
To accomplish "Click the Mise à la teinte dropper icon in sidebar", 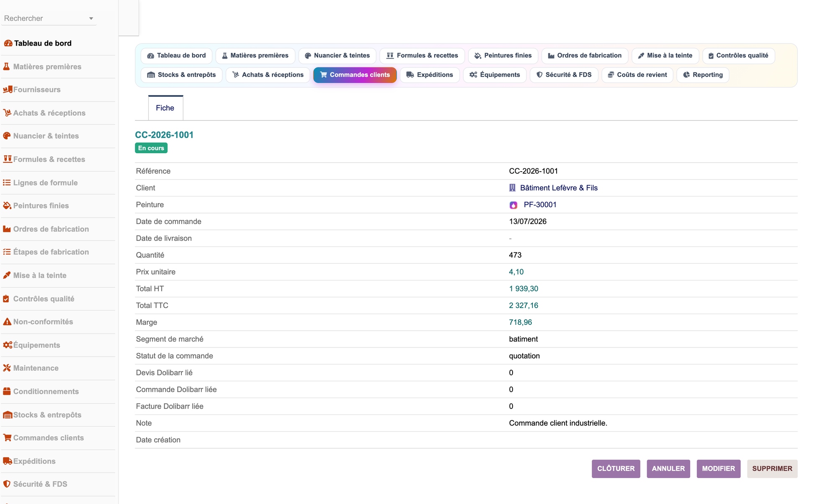I will point(7,275).
